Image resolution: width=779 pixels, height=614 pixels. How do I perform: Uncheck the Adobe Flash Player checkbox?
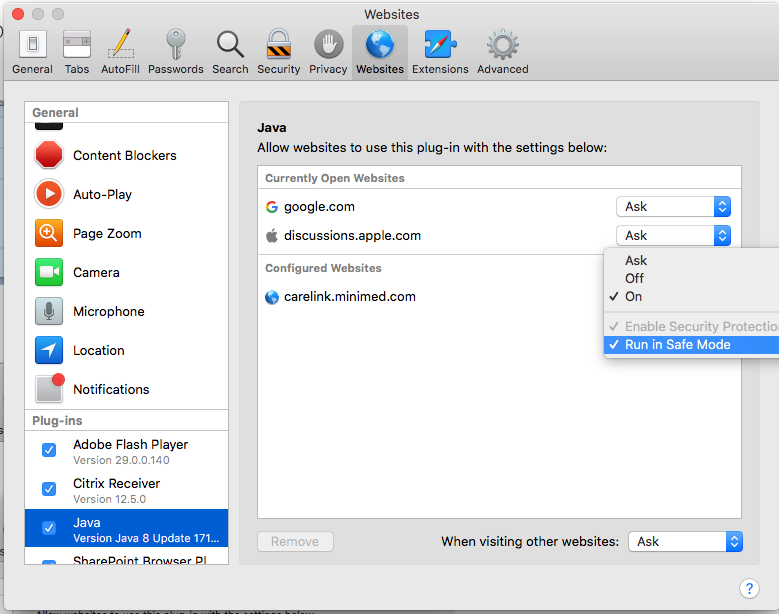coord(49,450)
